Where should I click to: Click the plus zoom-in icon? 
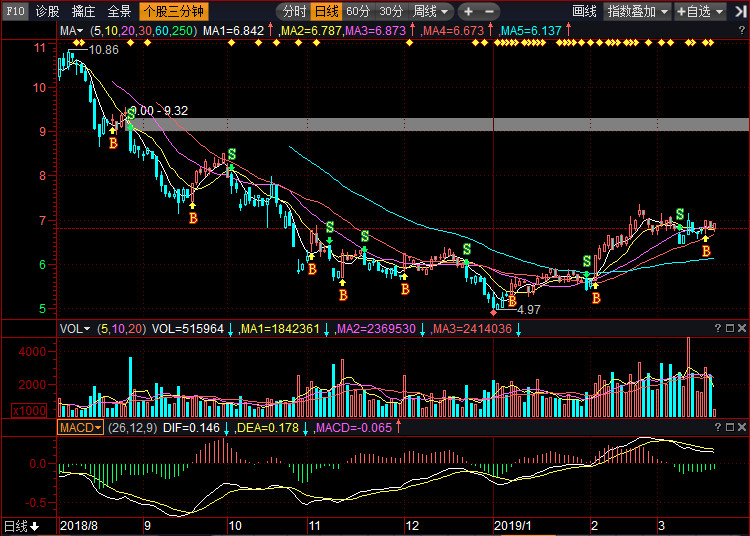(x=468, y=12)
